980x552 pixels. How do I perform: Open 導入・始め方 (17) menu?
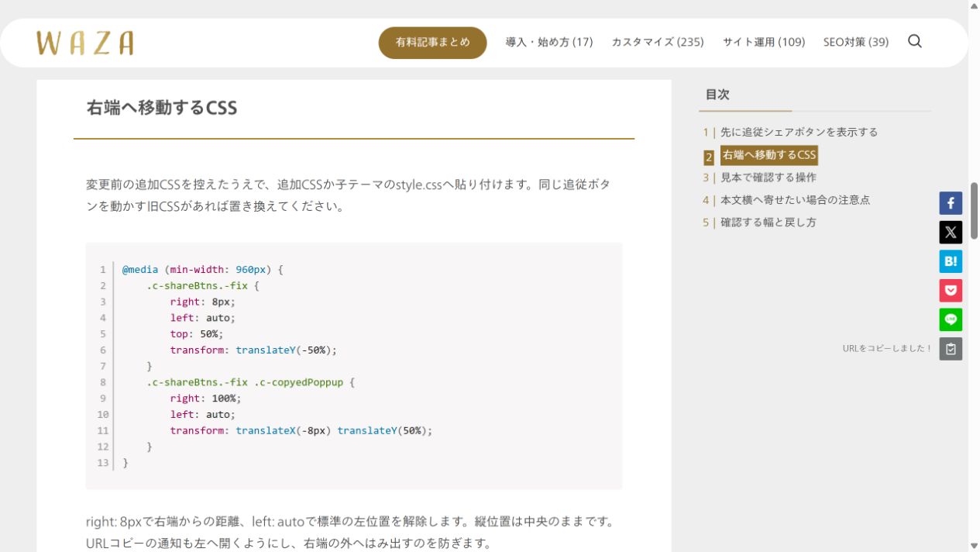coord(549,43)
